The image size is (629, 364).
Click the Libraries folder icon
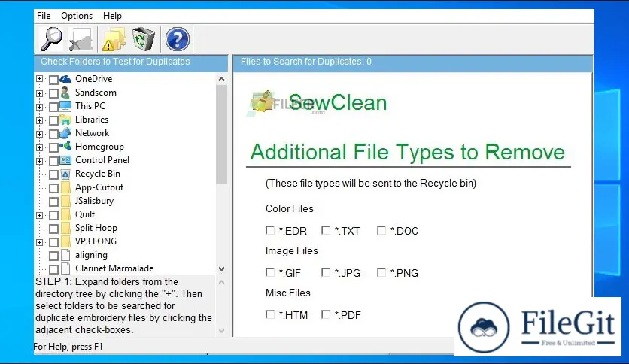pos(65,120)
